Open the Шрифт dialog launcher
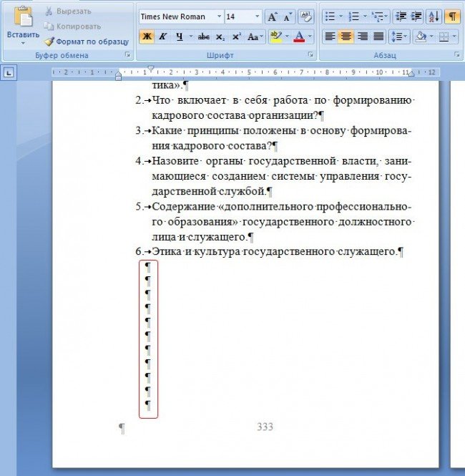Screen dimensions: 465x476 click(311, 55)
